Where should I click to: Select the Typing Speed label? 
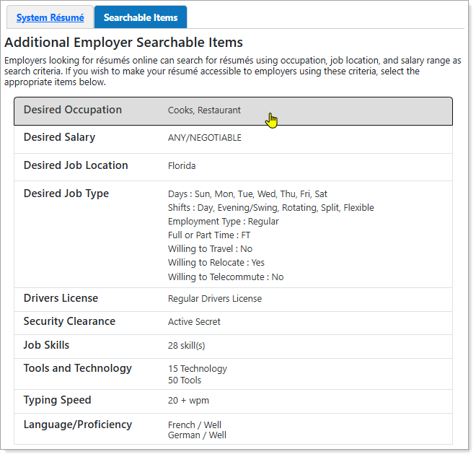(x=57, y=400)
